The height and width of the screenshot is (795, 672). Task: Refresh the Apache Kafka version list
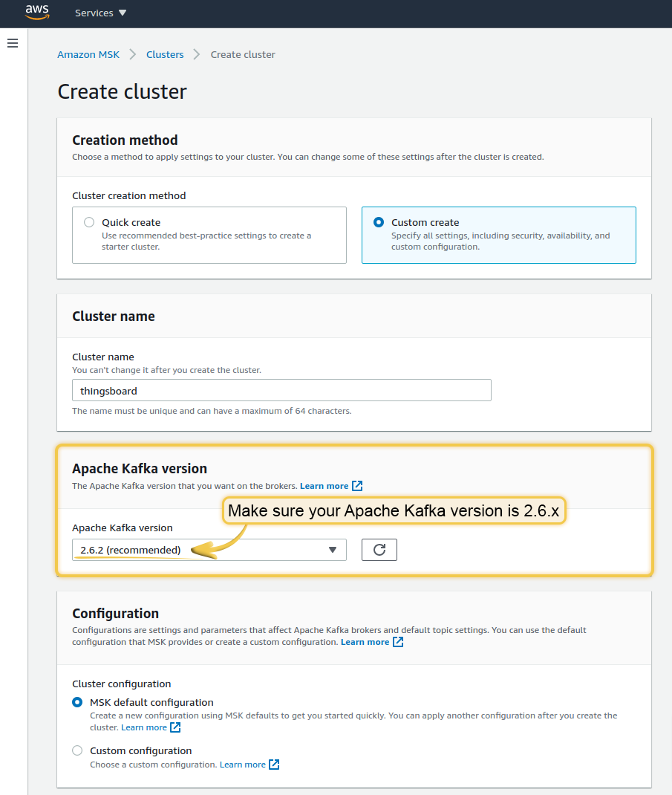[379, 550]
